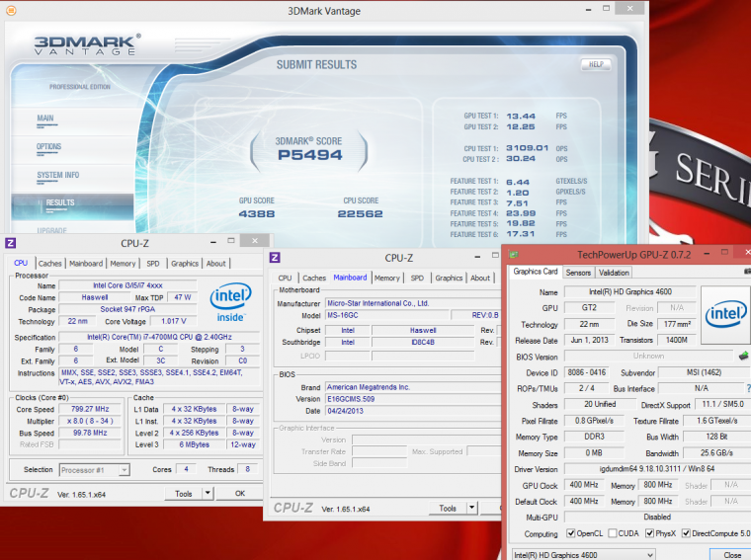Viewport: 751px width, 560px height.
Task: Click the CPU-Z title bar Z icon
Action: point(11,242)
